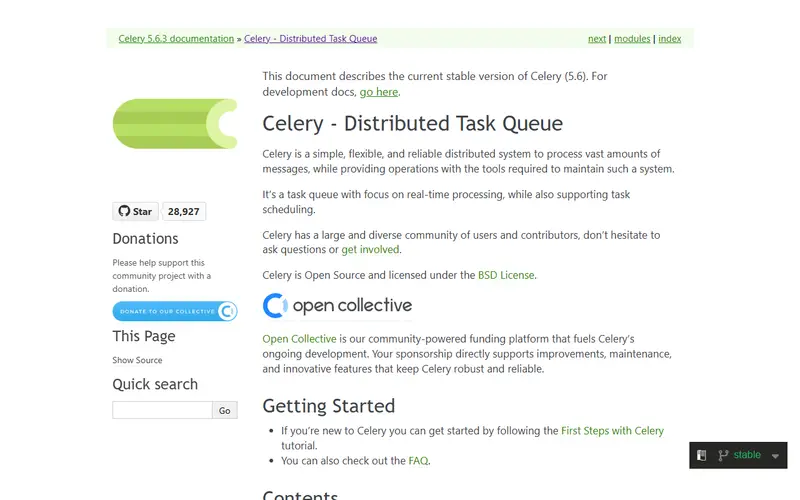Click the Quick search heading
This screenshot has width=800, height=500.
coord(155,384)
